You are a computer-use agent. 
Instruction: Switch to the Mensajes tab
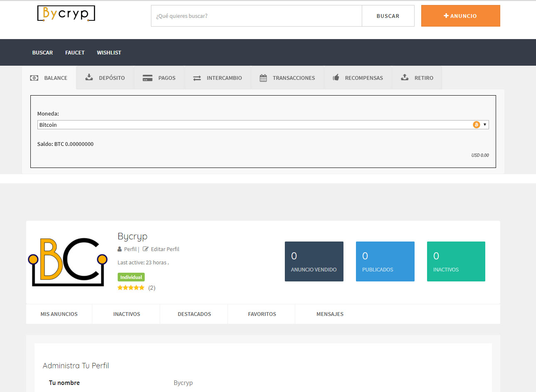[x=330, y=314]
